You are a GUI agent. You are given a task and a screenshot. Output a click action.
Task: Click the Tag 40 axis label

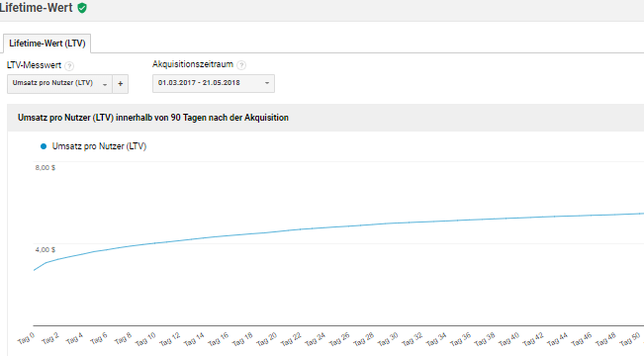(x=509, y=339)
